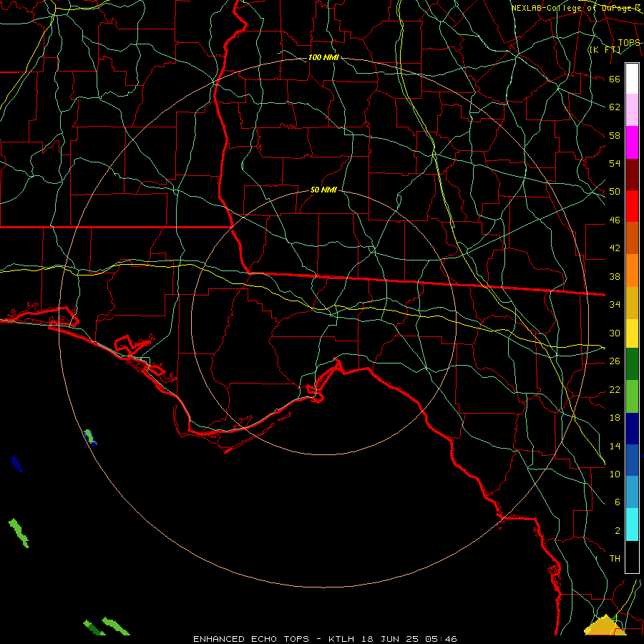Click the 'TOPS' legend title
This screenshot has height=644, width=644.
pyautogui.click(x=629, y=43)
